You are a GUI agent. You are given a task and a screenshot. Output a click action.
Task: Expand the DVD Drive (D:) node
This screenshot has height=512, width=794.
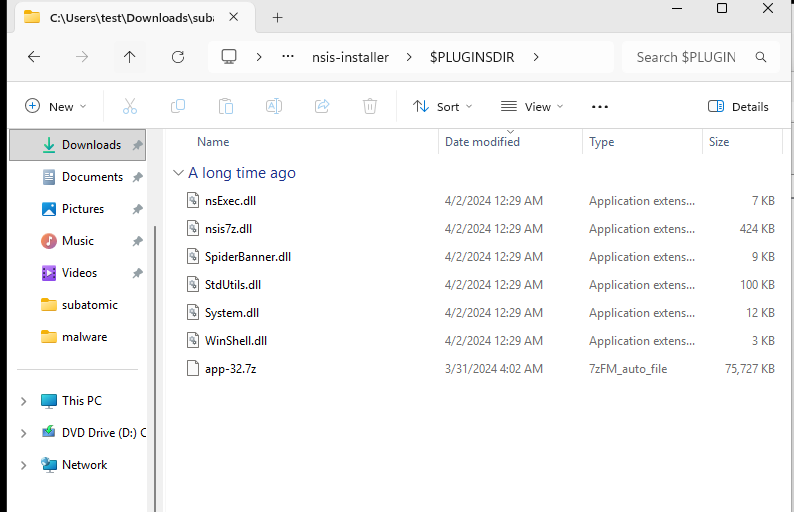[23, 433]
